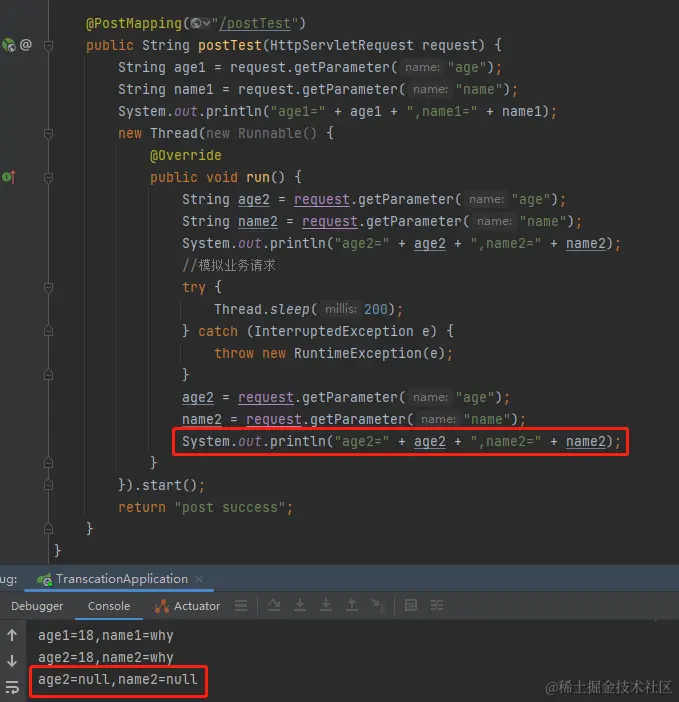Viewport: 679px width, 702px height.
Task: Click the Force Step Into debug icon
Action: point(326,605)
